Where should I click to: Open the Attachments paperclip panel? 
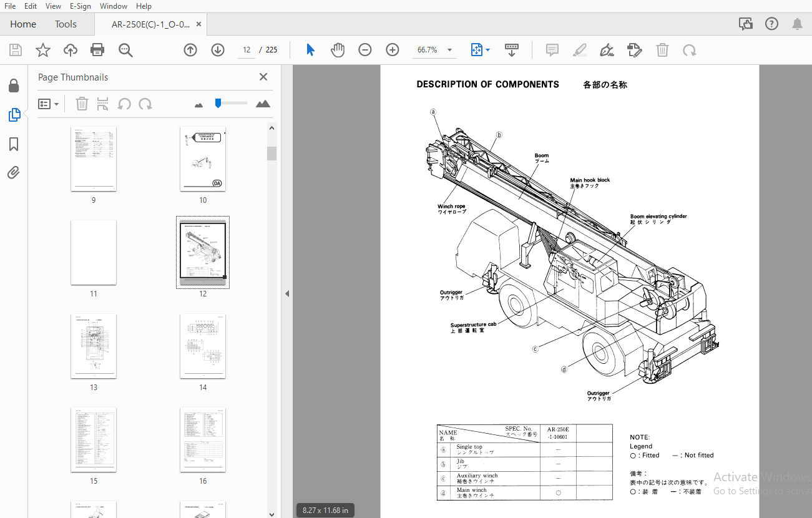(x=14, y=173)
